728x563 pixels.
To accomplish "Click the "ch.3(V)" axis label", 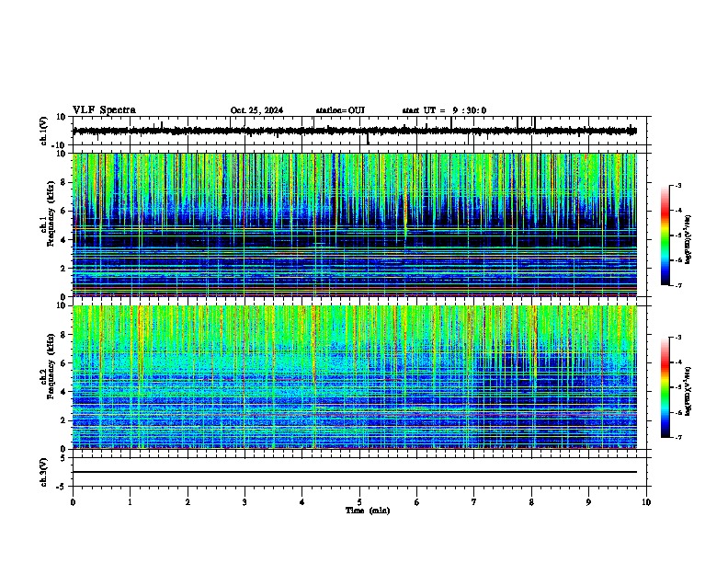I will click(x=43, y=473).
